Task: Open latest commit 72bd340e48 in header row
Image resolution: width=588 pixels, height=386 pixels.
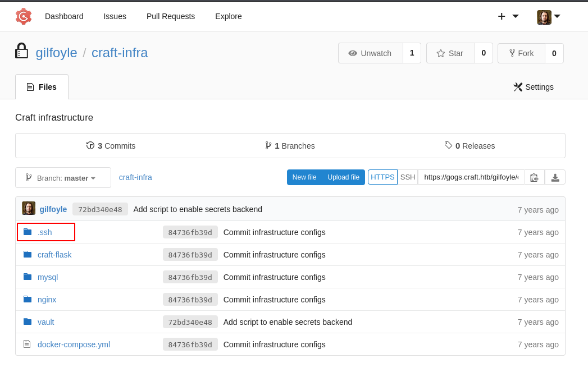Action: pos(100,209)
